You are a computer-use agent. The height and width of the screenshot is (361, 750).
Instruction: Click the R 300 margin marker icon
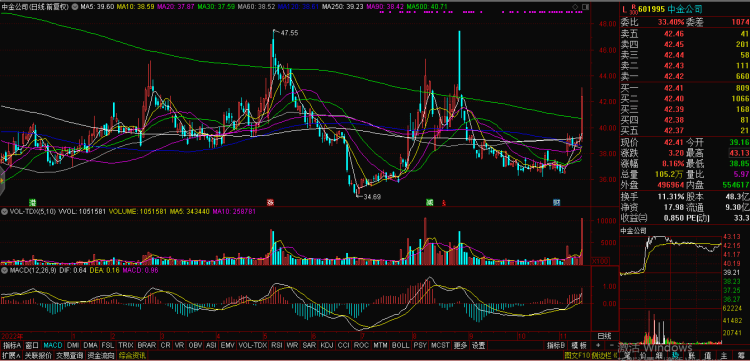(x=634, y=9)
